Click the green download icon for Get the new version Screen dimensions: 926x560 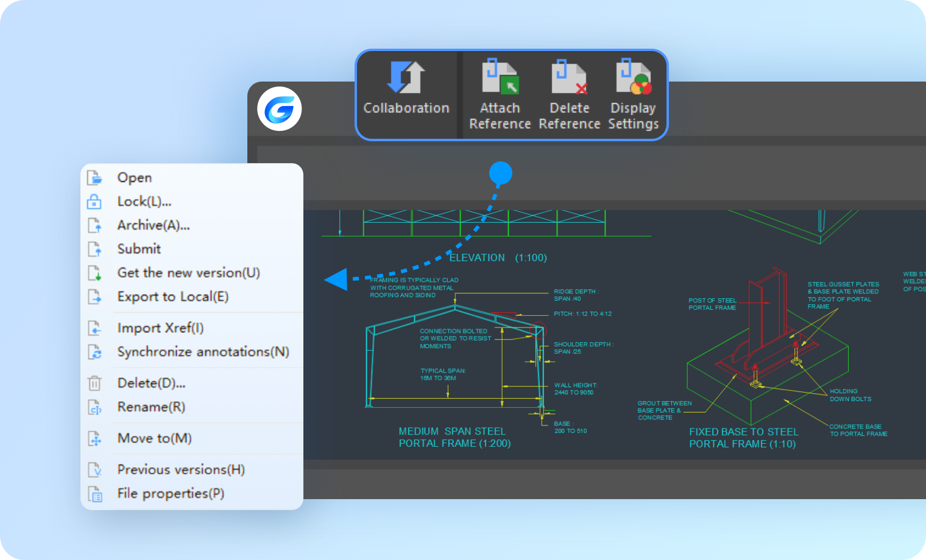point(95,273)
